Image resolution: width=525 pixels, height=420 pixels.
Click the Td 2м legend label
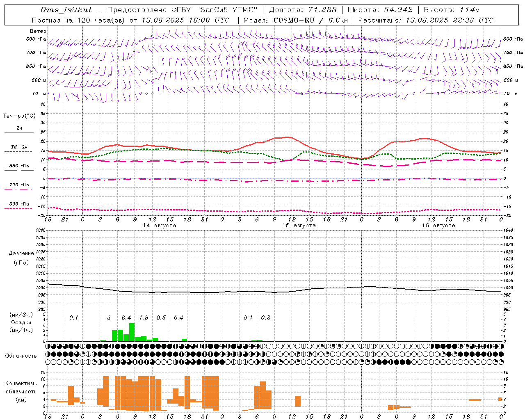[19, 147]
